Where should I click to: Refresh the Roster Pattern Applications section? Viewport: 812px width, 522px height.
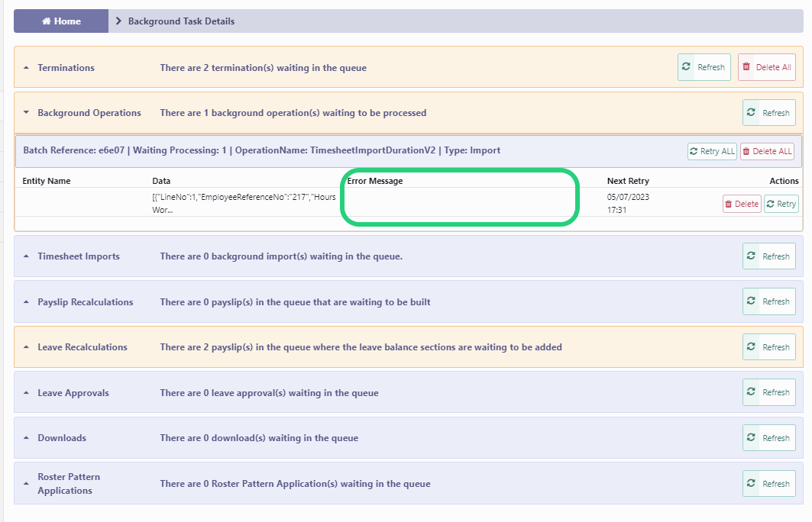(x=769, y=483)
